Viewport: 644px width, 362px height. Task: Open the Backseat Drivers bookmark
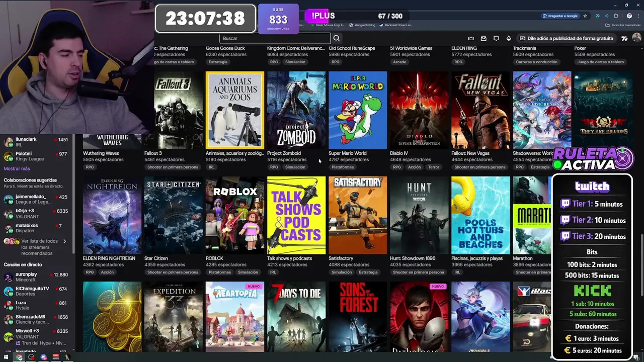point(395,25)
